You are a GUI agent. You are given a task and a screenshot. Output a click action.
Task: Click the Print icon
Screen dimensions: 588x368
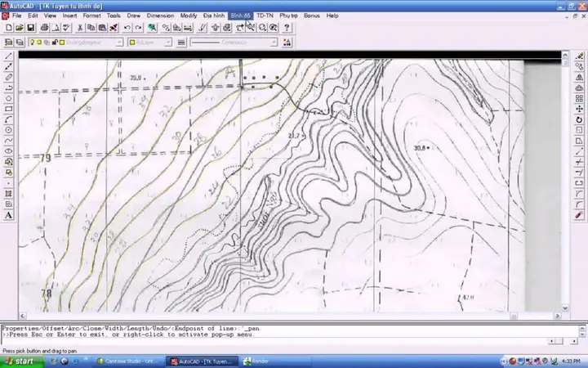click(x=44, y=28)
